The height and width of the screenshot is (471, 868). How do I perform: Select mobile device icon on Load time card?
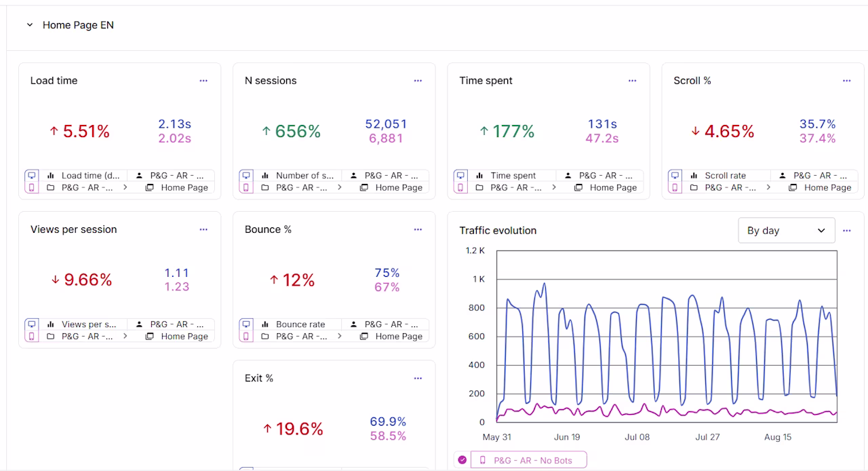(x=31, y=187)
